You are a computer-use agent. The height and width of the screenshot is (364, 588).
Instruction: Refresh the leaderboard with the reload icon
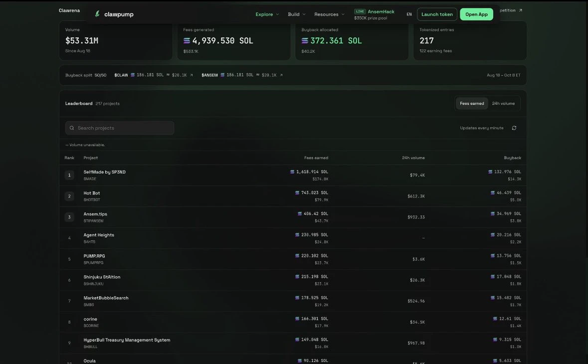tap(514, 128)
